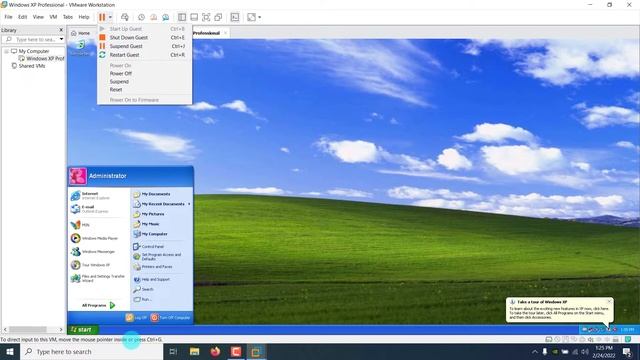
Task: Close the Library panel
Action: click(x=61, y=30)
